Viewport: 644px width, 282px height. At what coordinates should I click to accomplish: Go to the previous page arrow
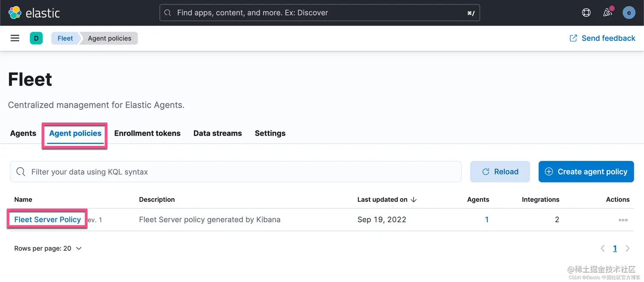[603, 248]
